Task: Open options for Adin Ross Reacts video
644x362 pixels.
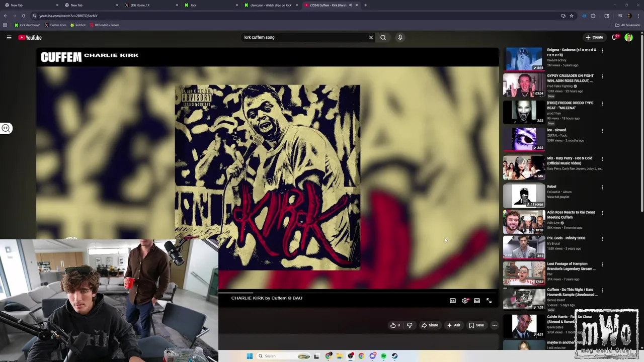Action: (x=602, y=213)
